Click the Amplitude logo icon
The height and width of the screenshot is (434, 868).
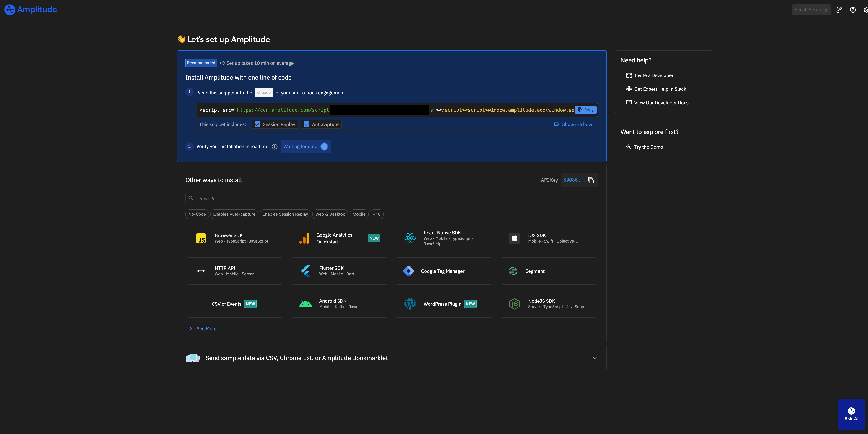[9, 10]
